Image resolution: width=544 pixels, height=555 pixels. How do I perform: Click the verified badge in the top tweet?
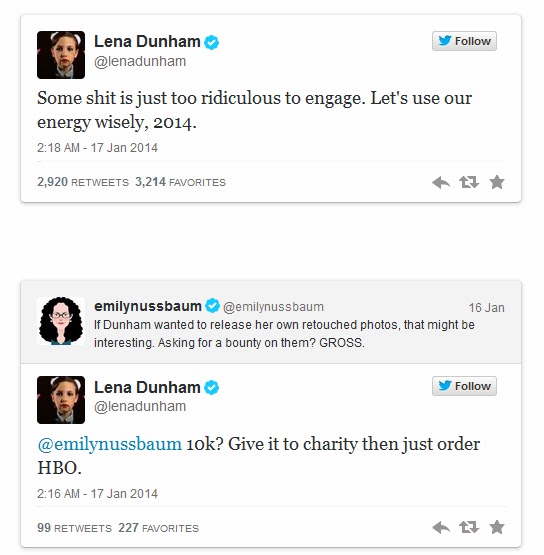[212, 42]
